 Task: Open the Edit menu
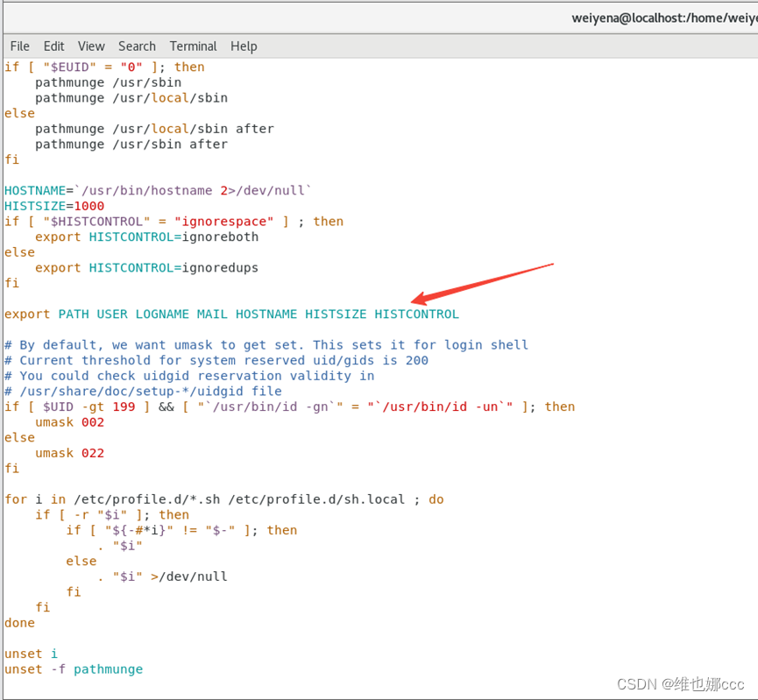coord(53,46)
